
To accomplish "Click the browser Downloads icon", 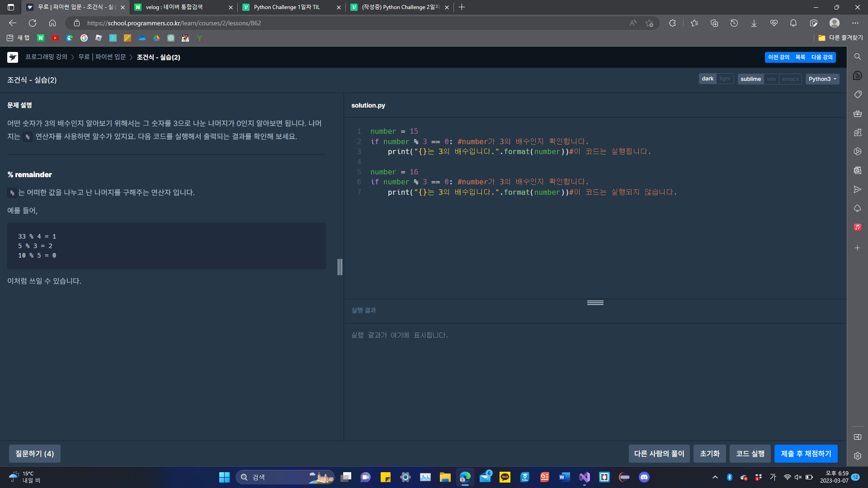I will coord(754,23).
